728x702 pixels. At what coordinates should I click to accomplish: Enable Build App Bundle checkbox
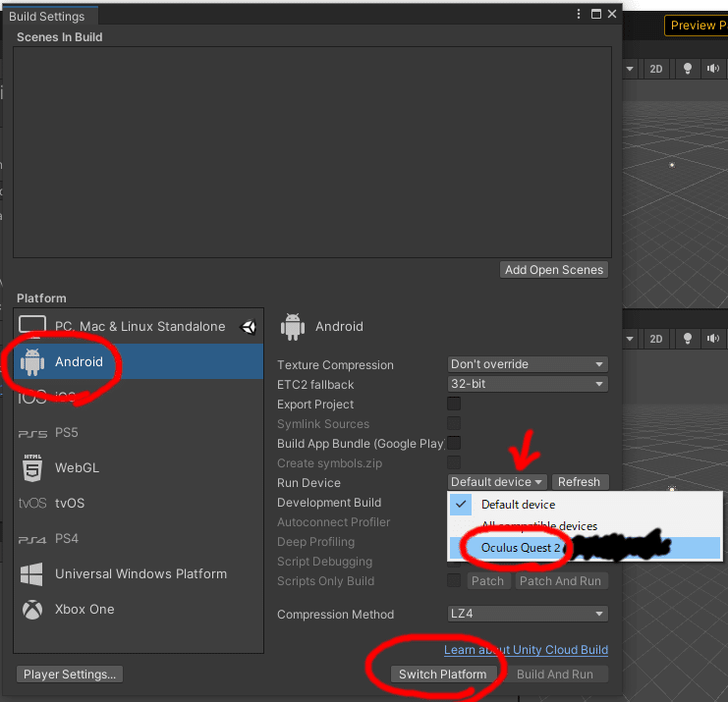pos(454,443)
